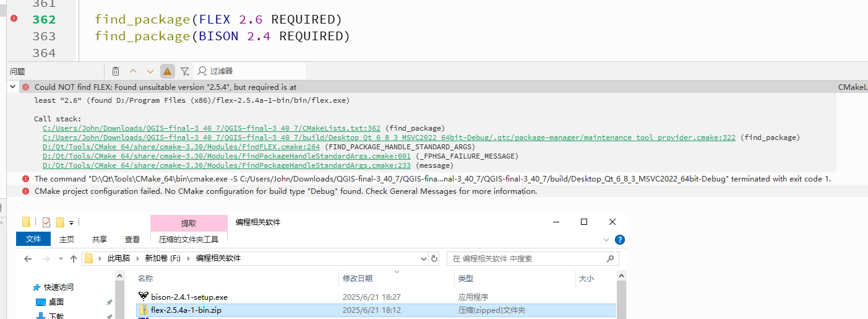
Task: Click the Explorer back arrow
Action: pyautogui.click(x=28, y=258)
